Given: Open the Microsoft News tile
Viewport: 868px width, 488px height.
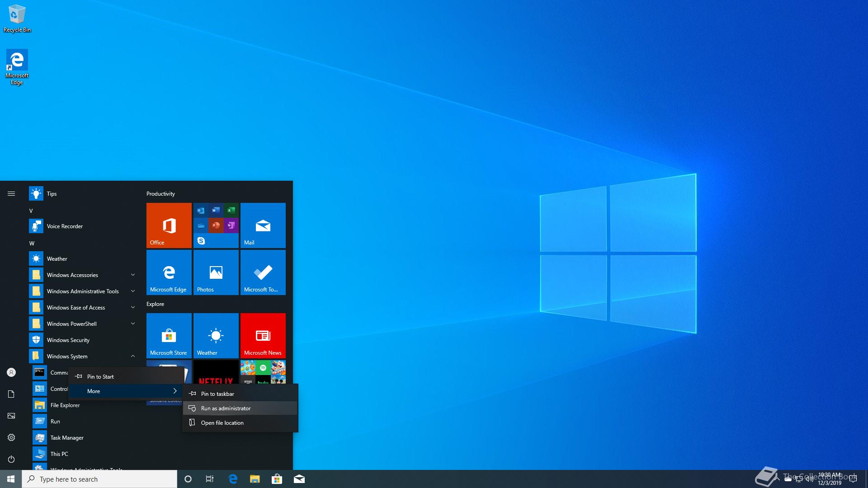Looking at the screenshot, I should pos(263,336).
